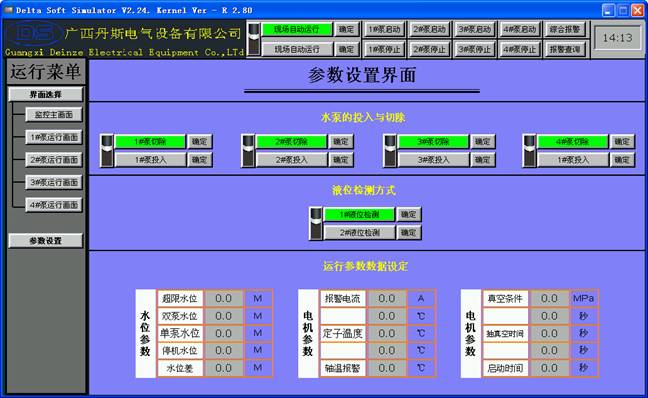Flip the 3#泵 selector switch icon

[x=390, y=150]
